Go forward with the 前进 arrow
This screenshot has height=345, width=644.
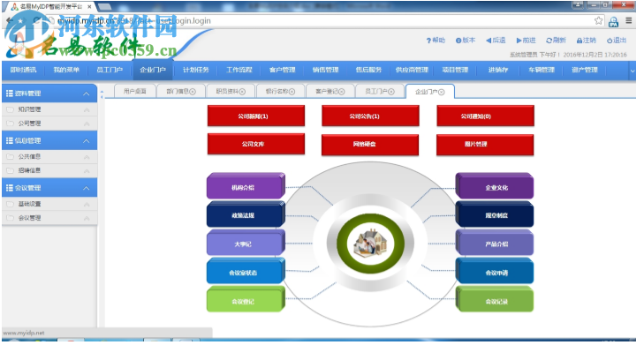pyautogui.click(x=527, y=41)
